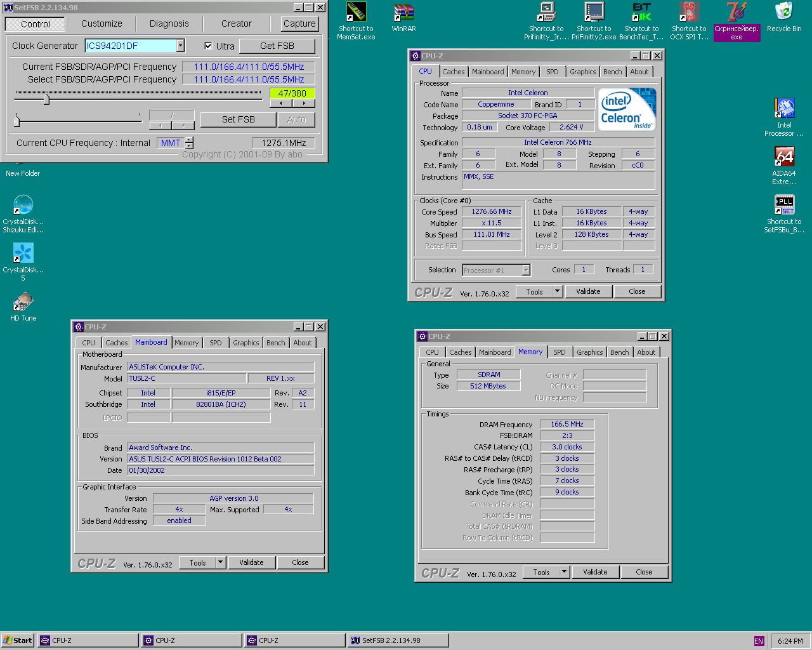Viewport: 812px width, 650px height.
Task: Open the HD Tune desktop icon
Action: click(23, 305)
